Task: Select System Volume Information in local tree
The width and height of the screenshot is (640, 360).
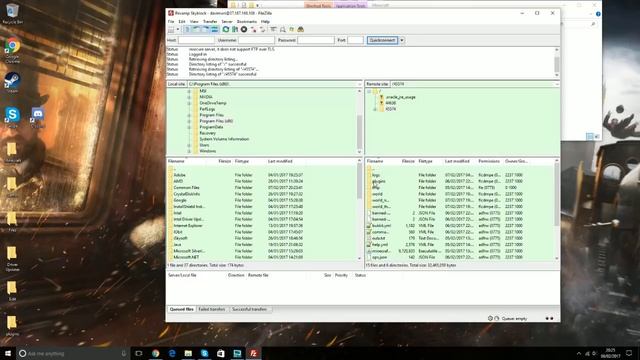Action: (x=224, y=139)
